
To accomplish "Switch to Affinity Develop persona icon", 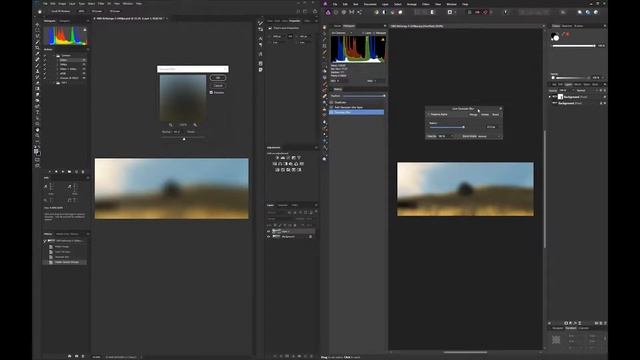I will click(344, 12).
